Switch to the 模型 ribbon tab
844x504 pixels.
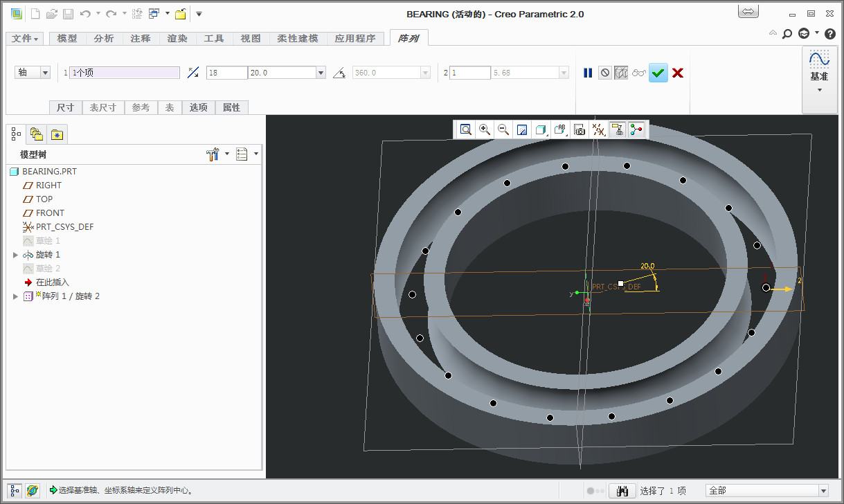tap(67, 39)
